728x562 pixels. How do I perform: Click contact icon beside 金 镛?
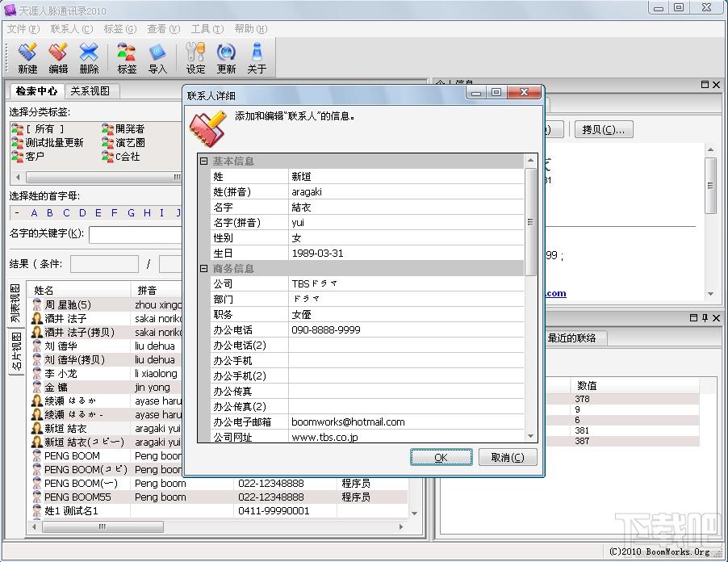tap(37, 387)
